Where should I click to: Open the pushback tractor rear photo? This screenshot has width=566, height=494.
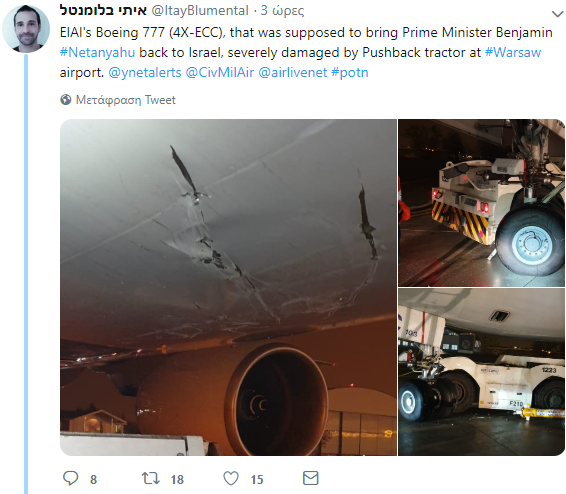pyautogui.click(x=482, y=203)
